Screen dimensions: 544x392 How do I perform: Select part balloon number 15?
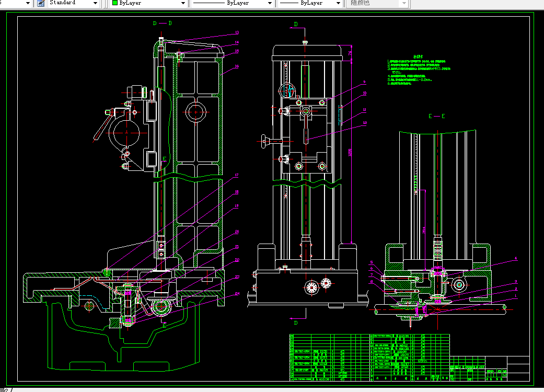point(237,51)
